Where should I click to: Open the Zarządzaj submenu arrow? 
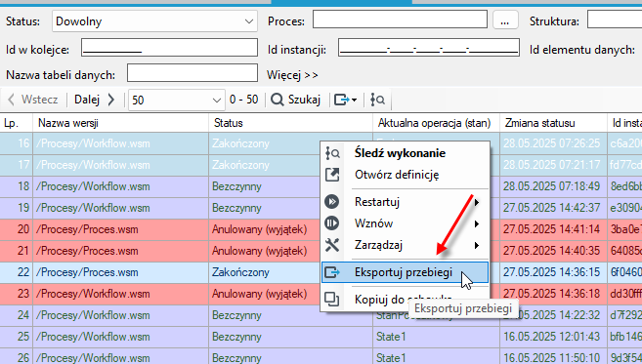tap(477, 245)
